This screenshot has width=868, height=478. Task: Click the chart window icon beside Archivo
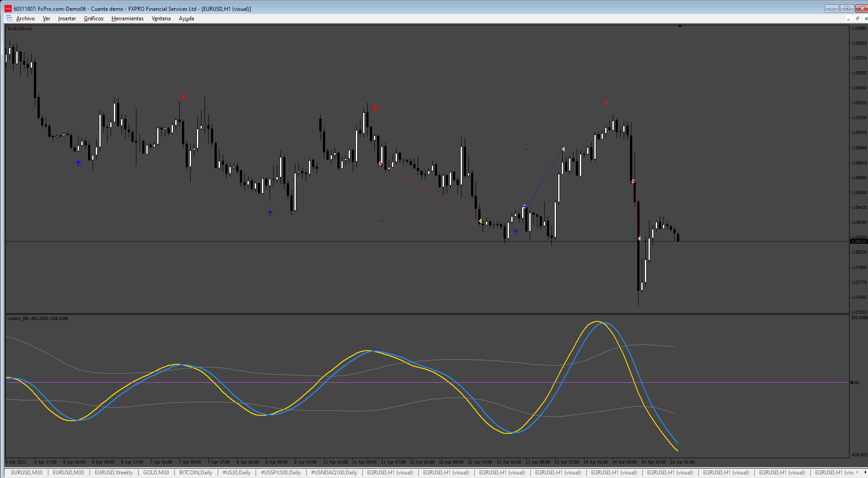point(9,19)
